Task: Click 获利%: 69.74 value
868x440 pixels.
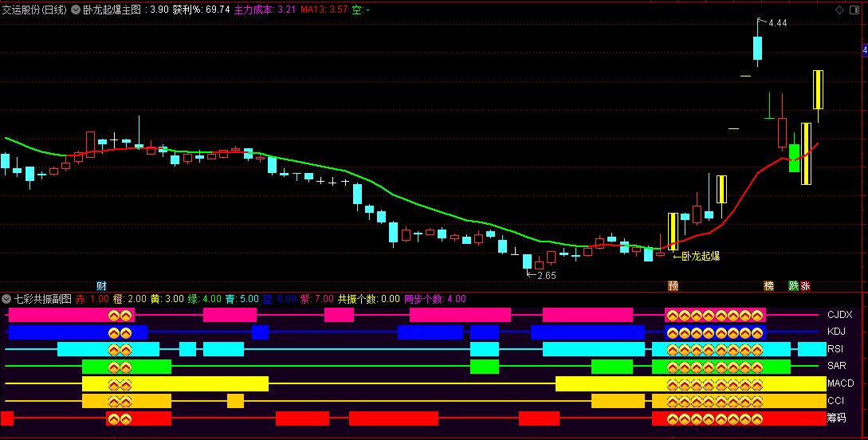Action: pos(201,10)
